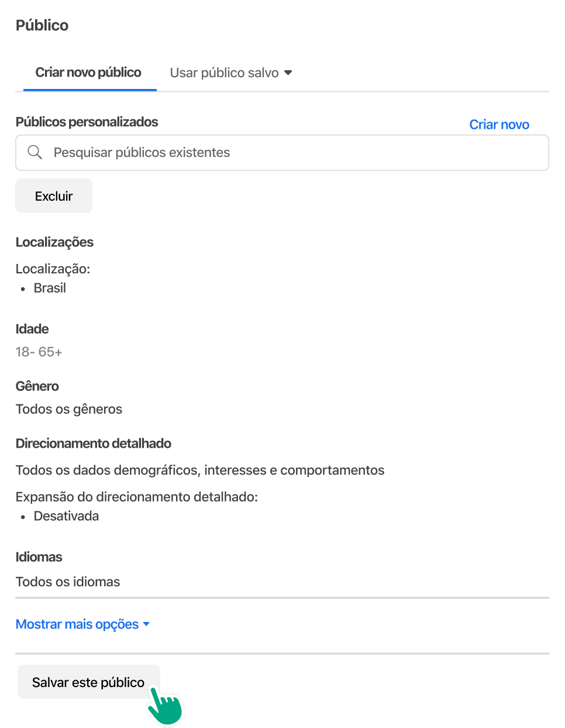Click the Desativada expansion setting

click(x=66, y=516)
